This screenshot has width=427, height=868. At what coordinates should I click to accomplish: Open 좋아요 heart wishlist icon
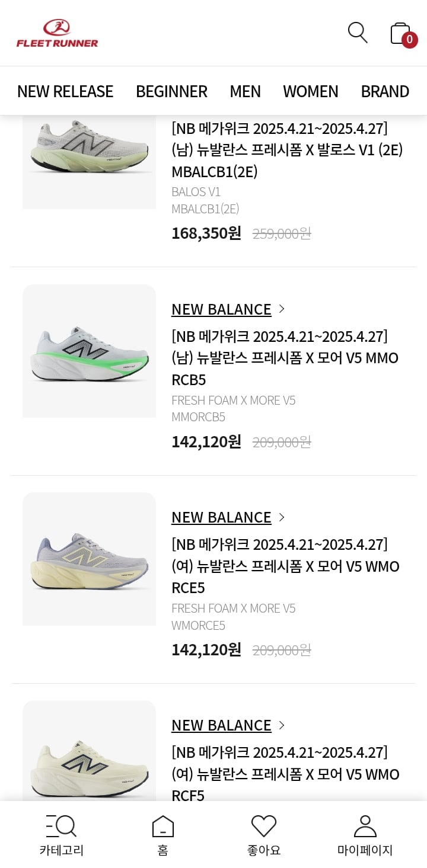(x=264, y=826)
